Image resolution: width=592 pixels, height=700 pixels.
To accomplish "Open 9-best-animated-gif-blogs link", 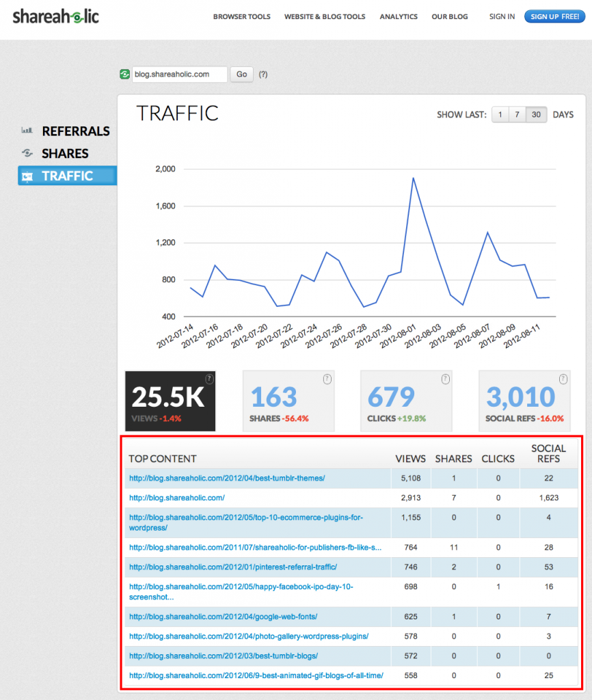I will tap(256, 675).
